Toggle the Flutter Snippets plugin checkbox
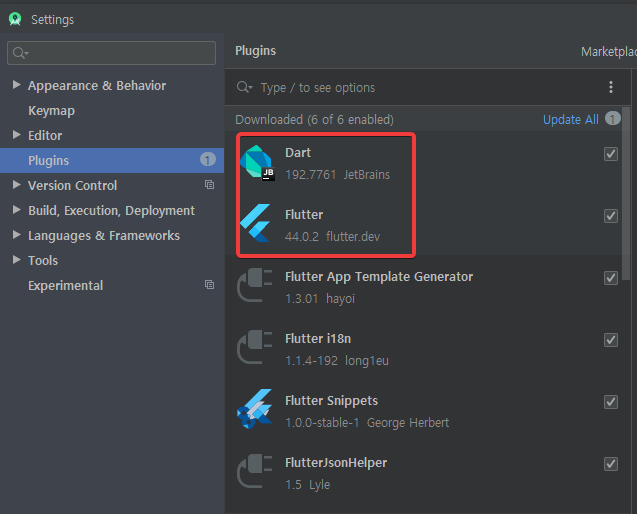The width and height of the screenshot is (637, 514). coord(611,402)
